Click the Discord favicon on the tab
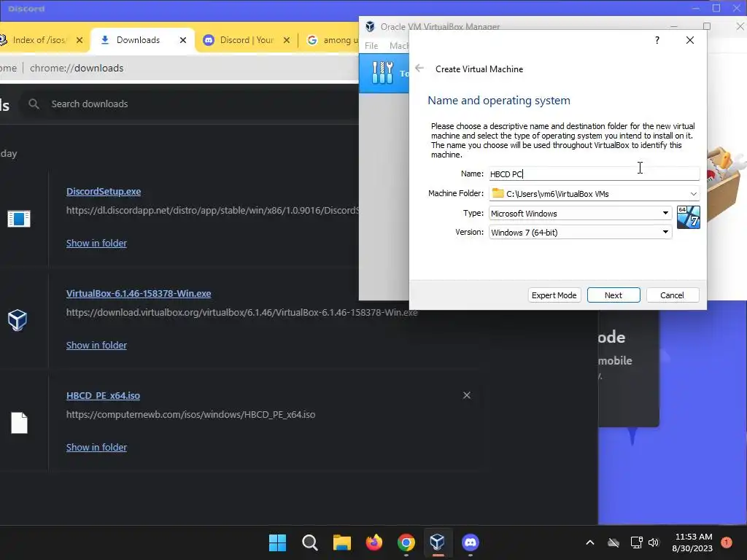This screenshot has width=747, height=560. [x=208, y=40]
